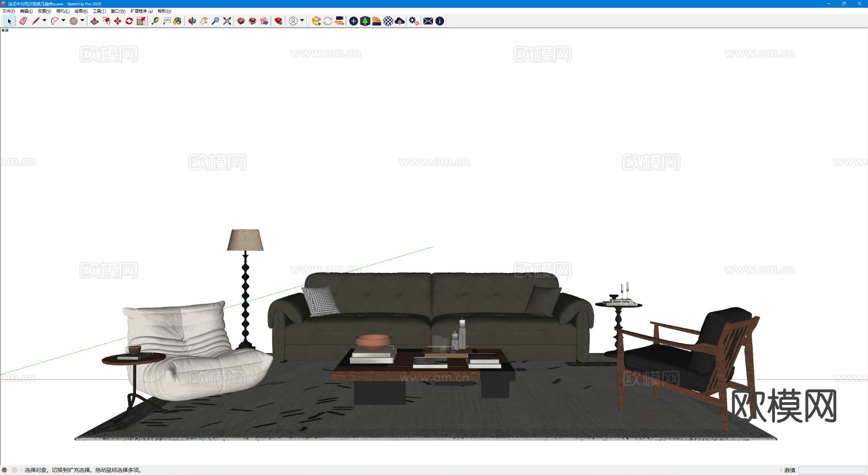Click Enscape synchronize views icon
This screenshot has height=475, width=868.
339,21
